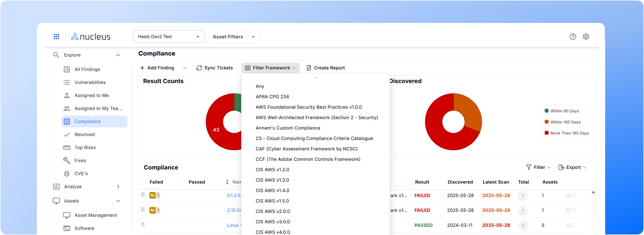Click the Asset Filters button
This screenshot has height=235, width=644.
click(x=228, y=37)
